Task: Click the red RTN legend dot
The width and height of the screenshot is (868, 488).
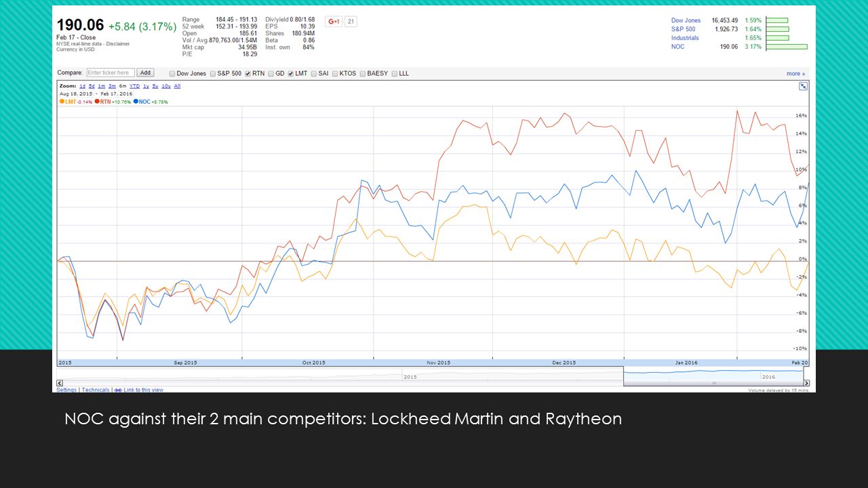Action: 98,102
